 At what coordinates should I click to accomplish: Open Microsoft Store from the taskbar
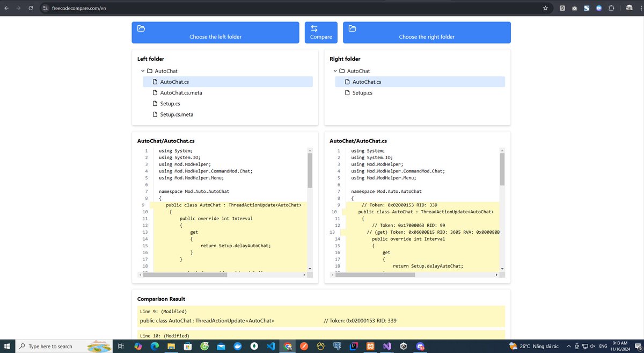click(187, 346)
